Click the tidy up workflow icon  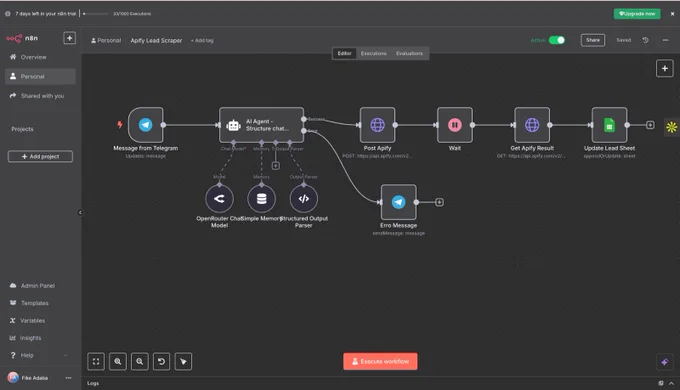coord(183,361)
